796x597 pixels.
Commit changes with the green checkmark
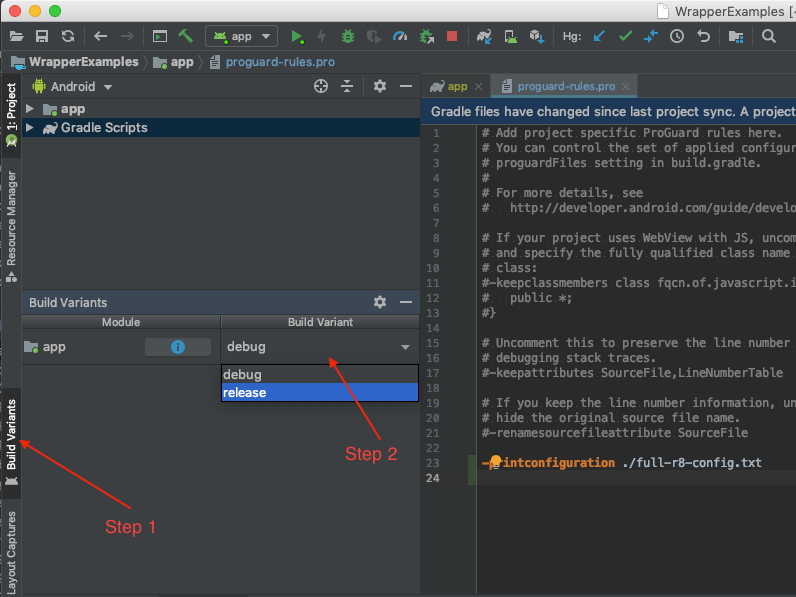[625, 36]
